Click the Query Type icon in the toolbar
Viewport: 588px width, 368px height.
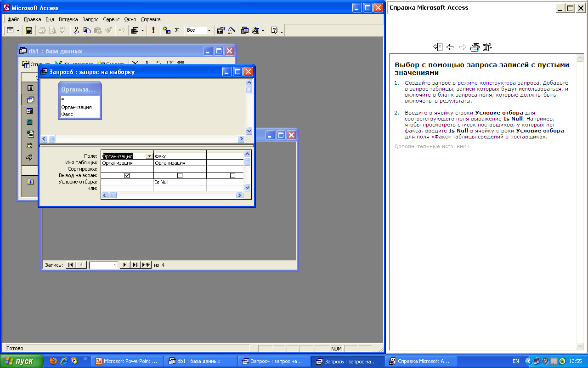coord(135,30)
